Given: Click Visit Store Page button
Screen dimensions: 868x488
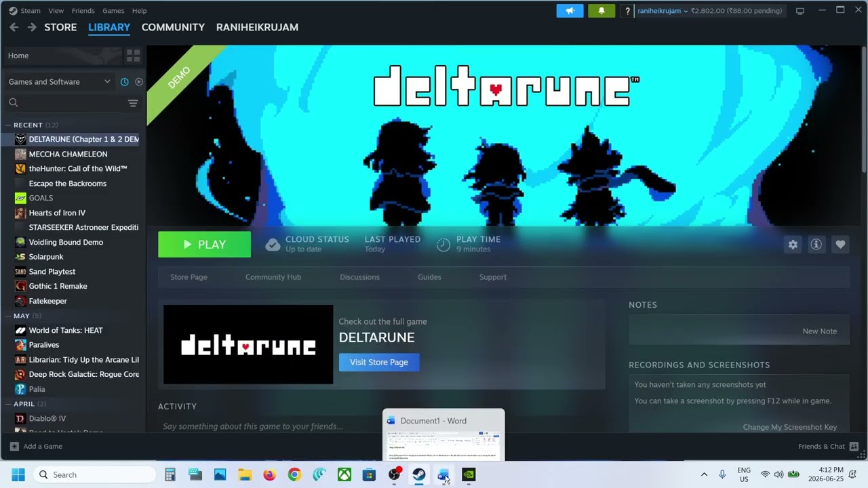Looking at the screenshot, I should click(379, 362).
